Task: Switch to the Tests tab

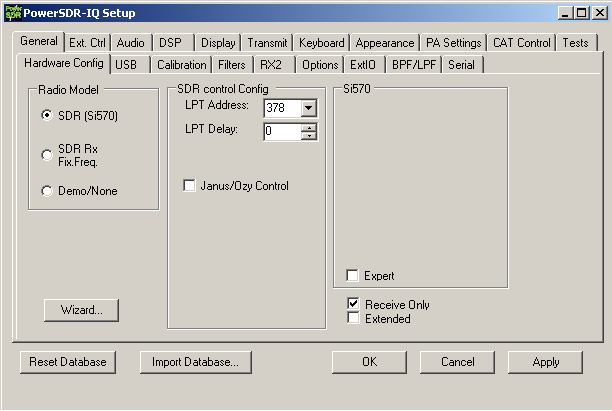Action: click(x=575, y=43)
